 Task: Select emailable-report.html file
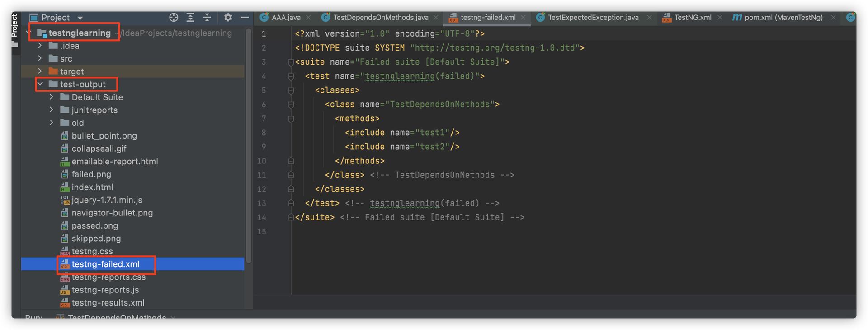coord(115,161)
